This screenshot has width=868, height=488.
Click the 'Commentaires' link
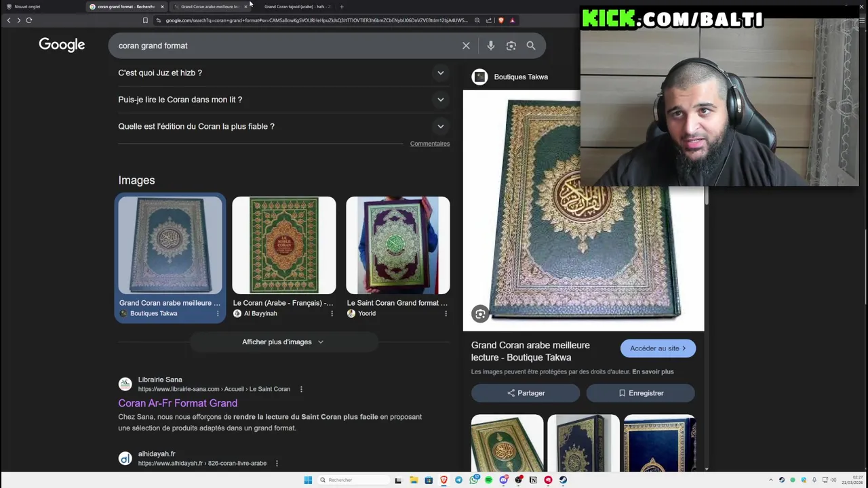tap(430, 144)
